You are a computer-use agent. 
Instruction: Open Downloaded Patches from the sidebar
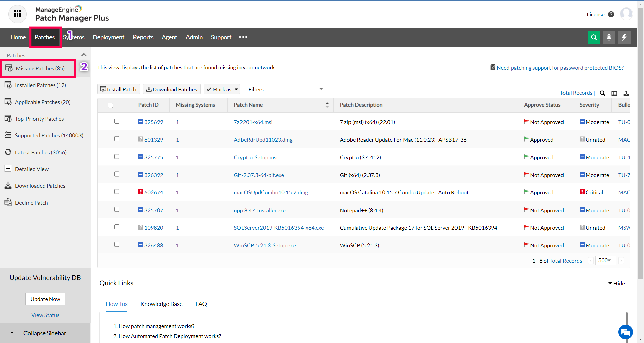pos(8,185)
